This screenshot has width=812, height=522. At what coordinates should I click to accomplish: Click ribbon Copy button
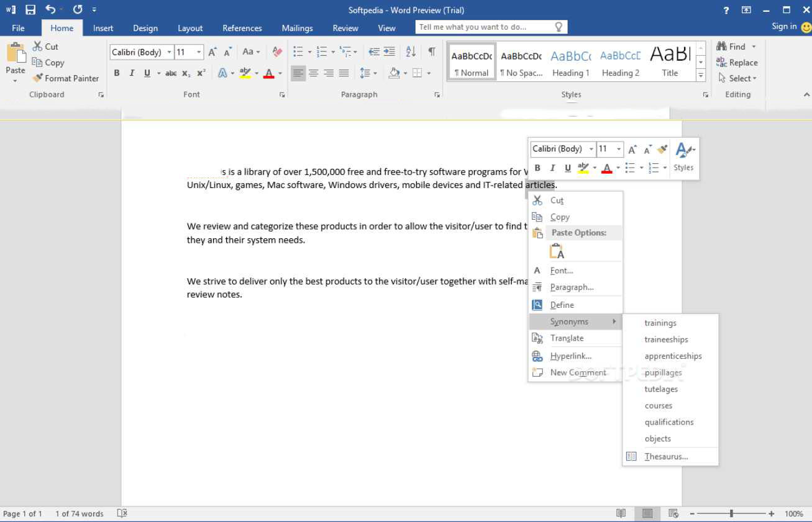pyautogui.click(x=48, y=63)
